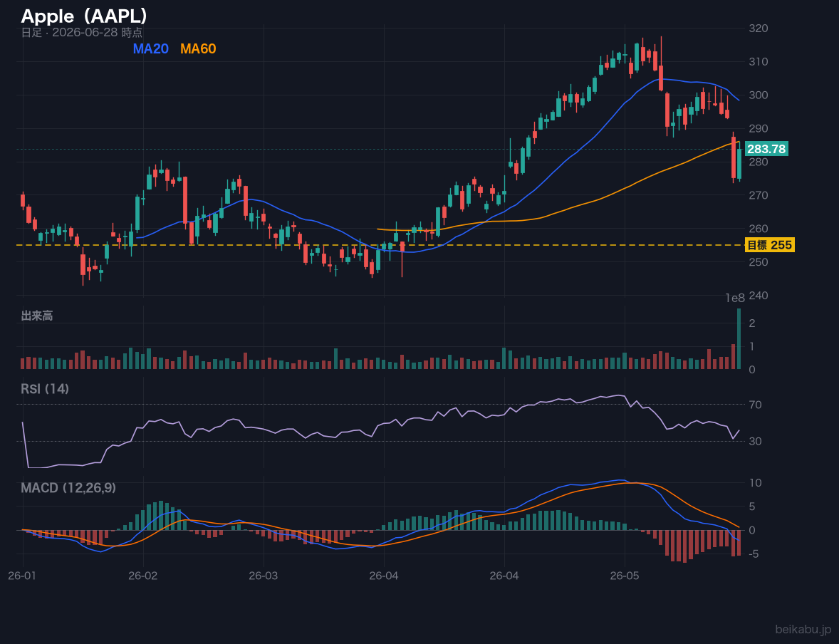Image resolution: width=839 pixels, height=644 pixels.
Task: Click the MACD axis value 10
Action: pyautogui.click(x=756, y=483)
